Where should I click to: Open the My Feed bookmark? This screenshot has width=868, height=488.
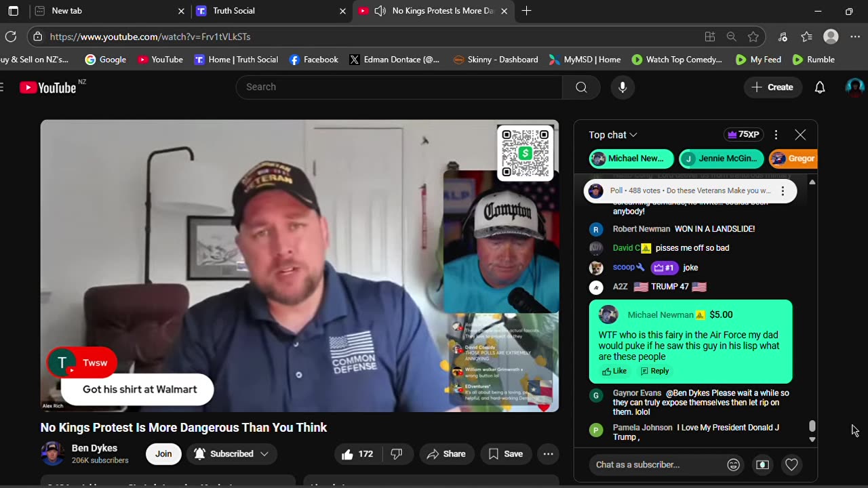pos(758,60)
